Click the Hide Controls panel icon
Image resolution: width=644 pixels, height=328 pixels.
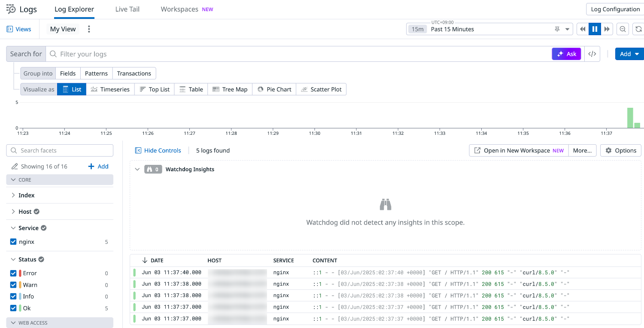coord(138,151)
